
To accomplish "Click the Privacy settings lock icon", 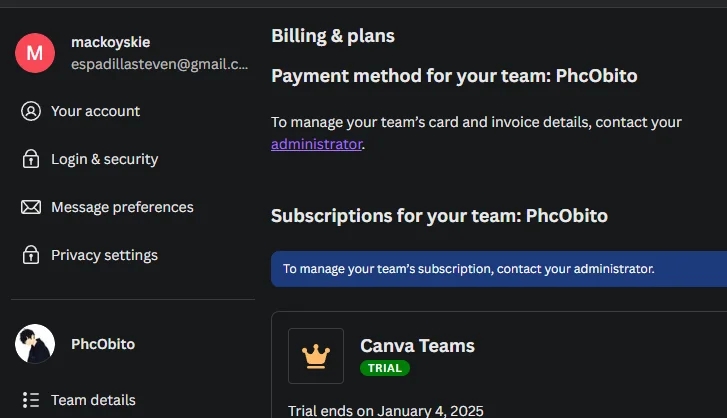I will 31,255.
